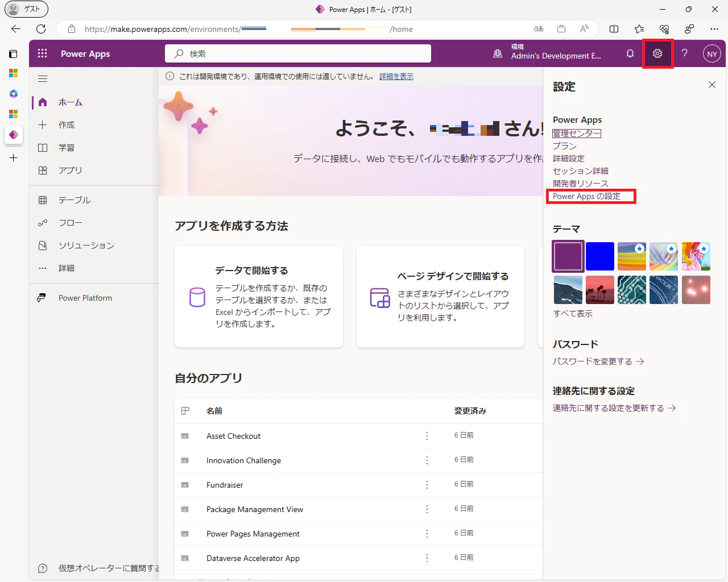Click the 詳細を表示 link in banner
Image resolution: width=728 pixels, height=582 pixels.
(x=396, y=77)
